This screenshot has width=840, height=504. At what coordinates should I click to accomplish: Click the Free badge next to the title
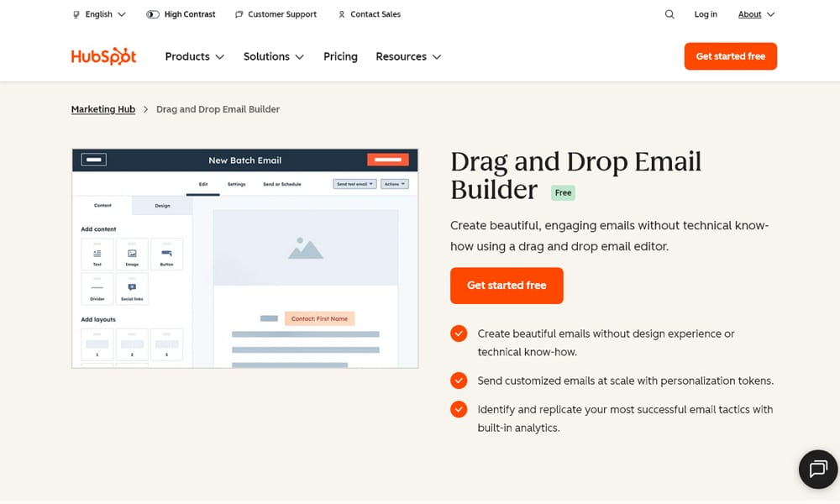[563, 192]
